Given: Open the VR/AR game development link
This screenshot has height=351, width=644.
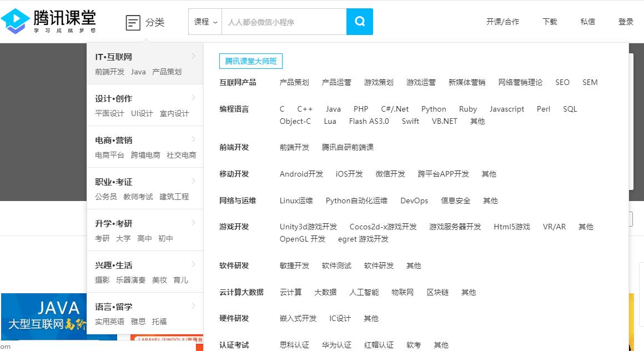Looking at the screenshot, I should click(554, 227).
